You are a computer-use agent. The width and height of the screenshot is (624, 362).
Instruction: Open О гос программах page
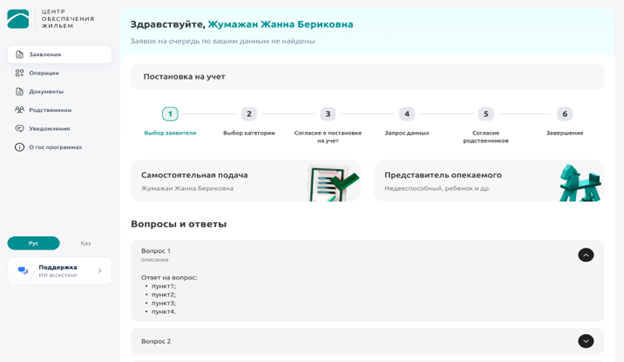coord(60,147)
